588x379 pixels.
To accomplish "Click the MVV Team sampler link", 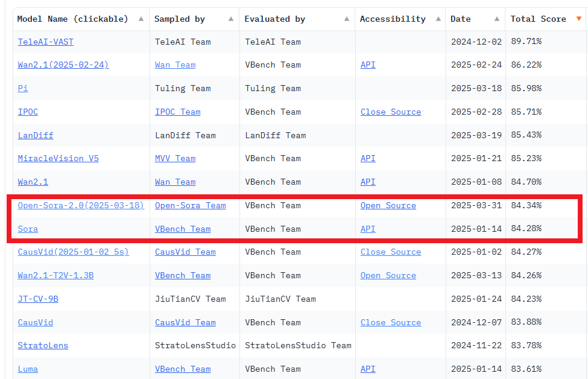I will 175,158.
